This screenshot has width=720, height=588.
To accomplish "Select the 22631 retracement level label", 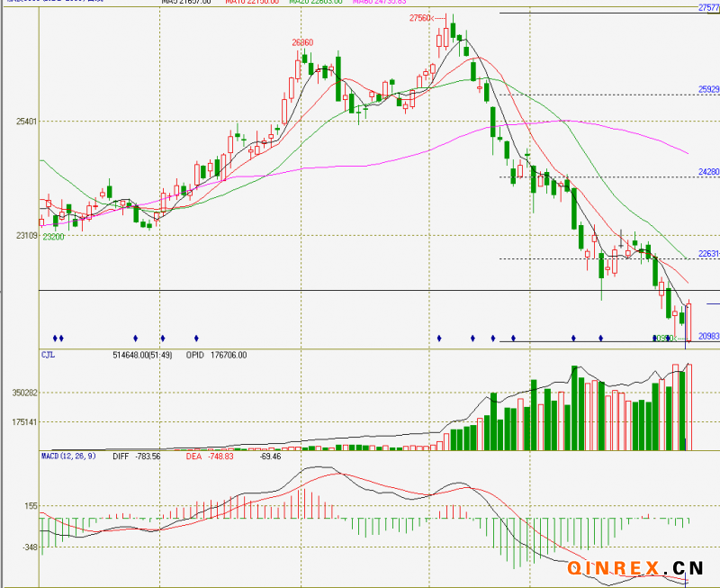I will (708, 254).
